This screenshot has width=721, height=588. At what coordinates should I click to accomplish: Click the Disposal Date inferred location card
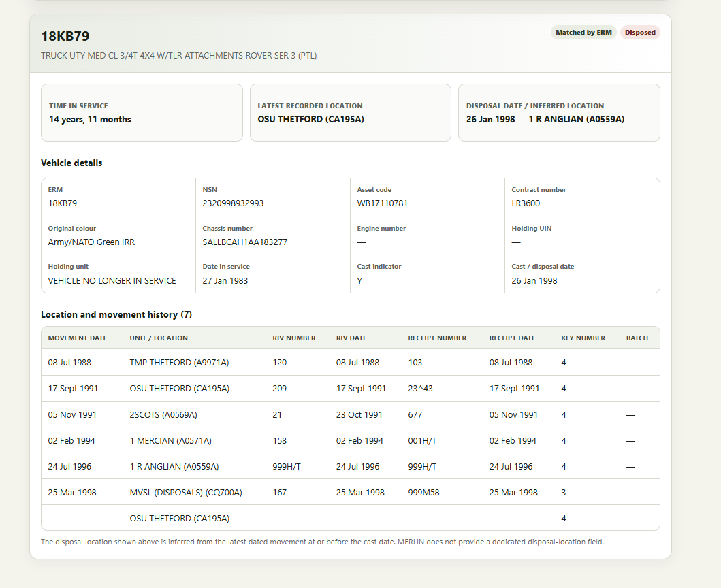click(559, 113)
